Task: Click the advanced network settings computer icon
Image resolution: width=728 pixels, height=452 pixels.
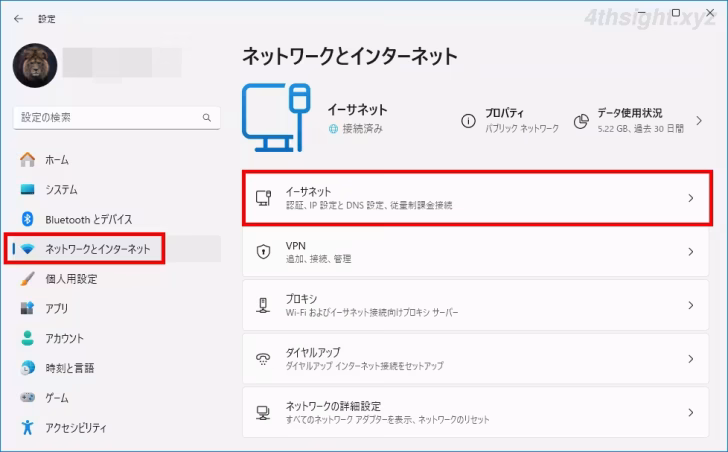Action: point(263,413)
